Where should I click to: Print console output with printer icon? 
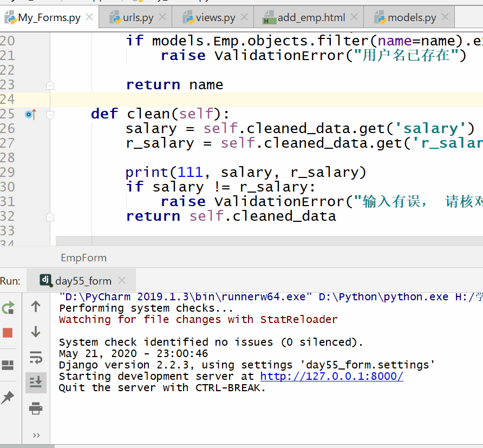pyautogui.click(x=36, y=409)
